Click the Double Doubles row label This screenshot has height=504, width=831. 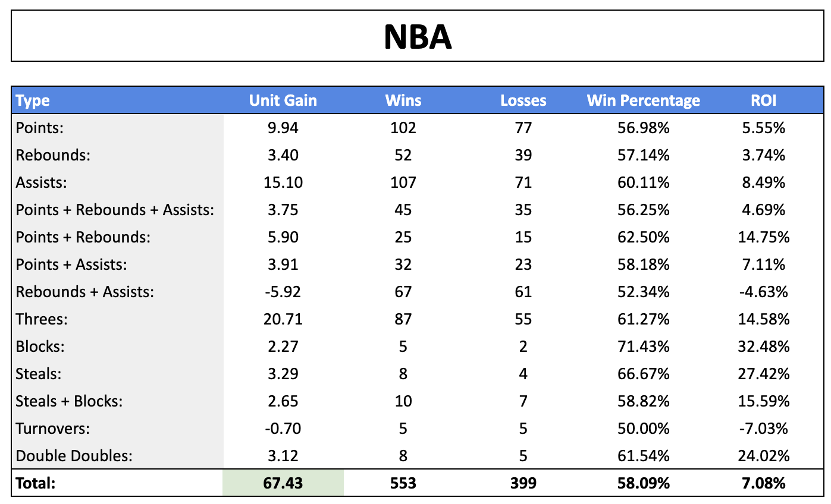point(74,456)
